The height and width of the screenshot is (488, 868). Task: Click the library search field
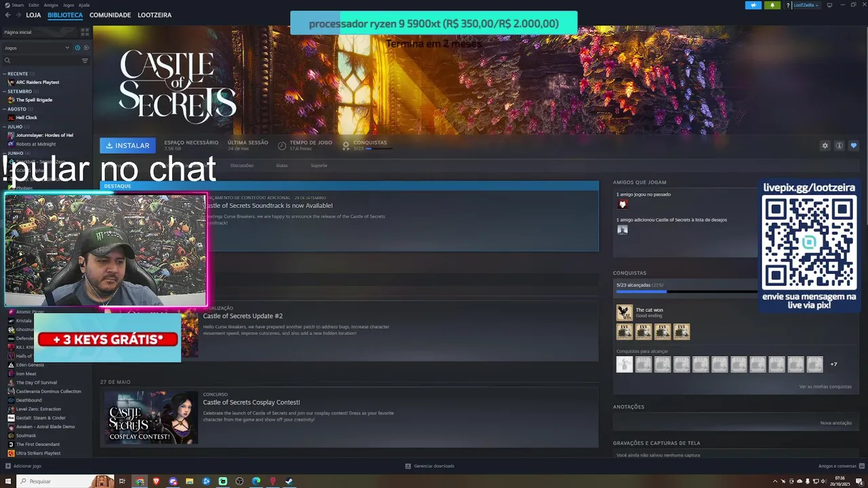click(x=41, y=60)
